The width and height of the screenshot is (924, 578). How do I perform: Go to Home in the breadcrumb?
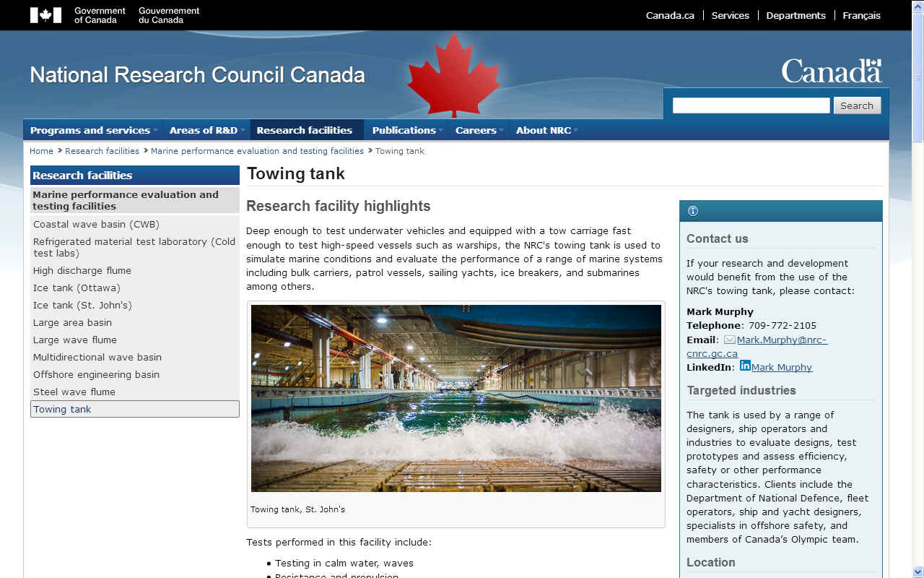pyautogui.click(x=41, y=151)
